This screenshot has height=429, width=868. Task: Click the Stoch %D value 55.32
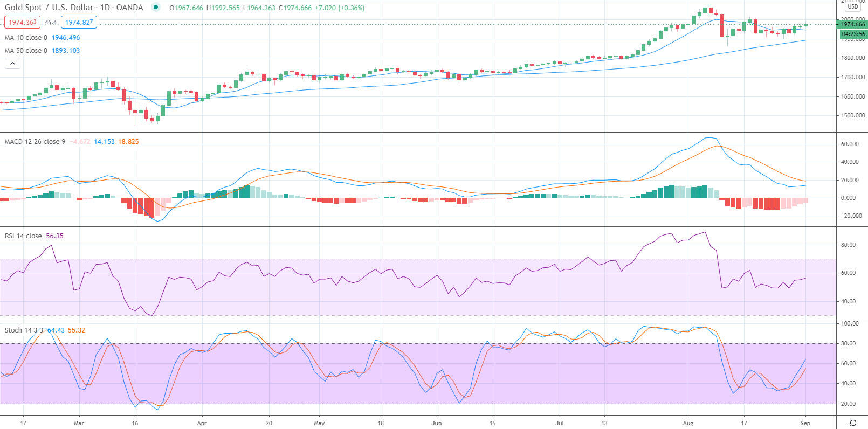click(x=77, y=330)
